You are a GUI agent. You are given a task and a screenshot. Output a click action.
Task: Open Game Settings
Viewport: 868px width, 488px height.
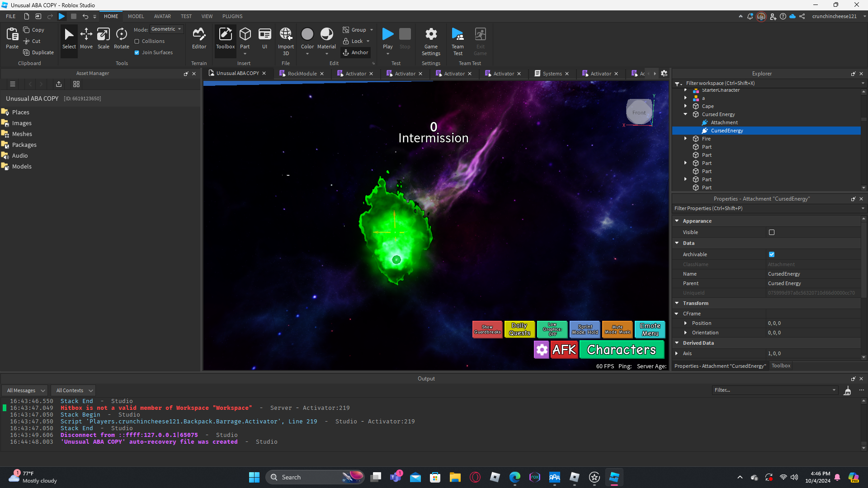[431, 41]
